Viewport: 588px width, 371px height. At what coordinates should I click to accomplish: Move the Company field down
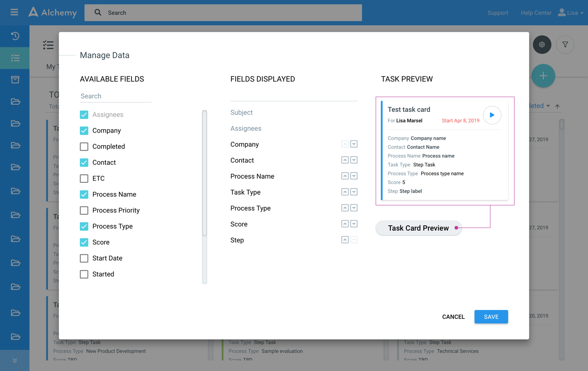coord(354,144)
